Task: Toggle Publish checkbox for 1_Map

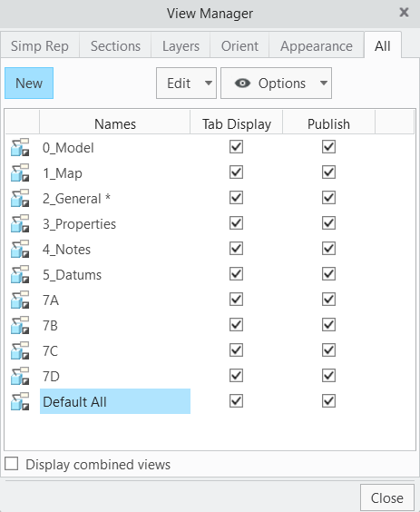Action: click(328, 172)
